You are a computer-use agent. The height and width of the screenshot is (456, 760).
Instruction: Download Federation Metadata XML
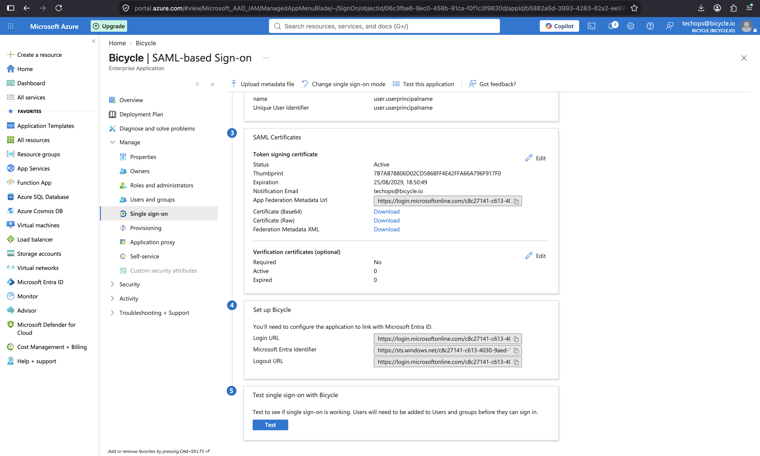click(x=386, y=230)
